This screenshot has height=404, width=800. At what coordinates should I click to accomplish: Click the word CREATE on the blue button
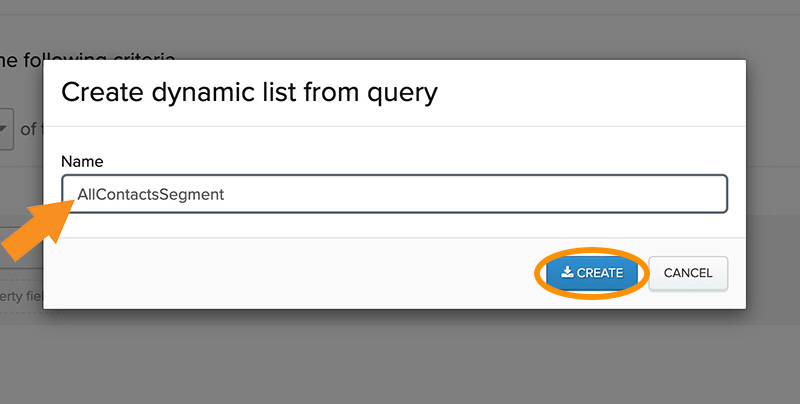point(600,273)
